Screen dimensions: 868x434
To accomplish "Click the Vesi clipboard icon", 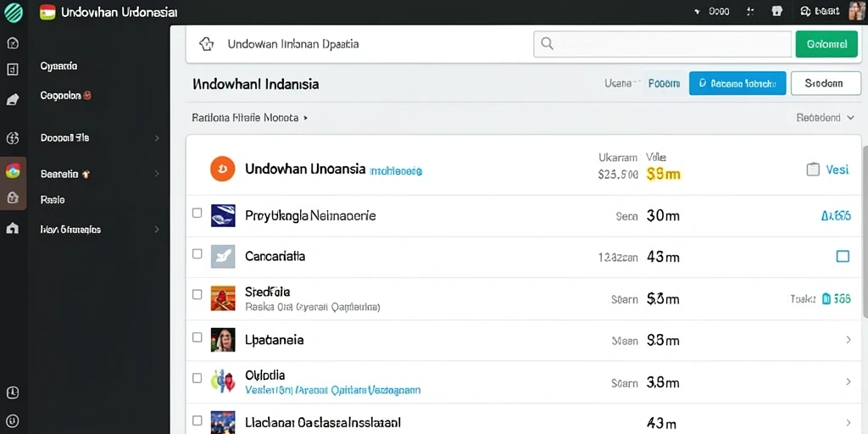I will 813,170.
